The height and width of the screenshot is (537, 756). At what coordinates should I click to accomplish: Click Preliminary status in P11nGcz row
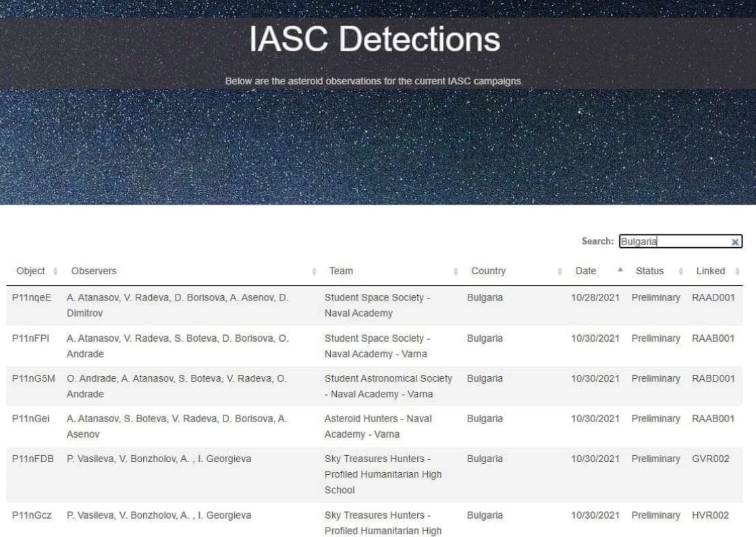pos(655,515)
